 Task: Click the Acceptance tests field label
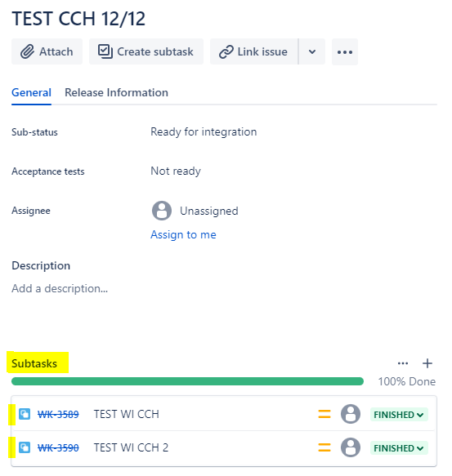click(48, 171)
